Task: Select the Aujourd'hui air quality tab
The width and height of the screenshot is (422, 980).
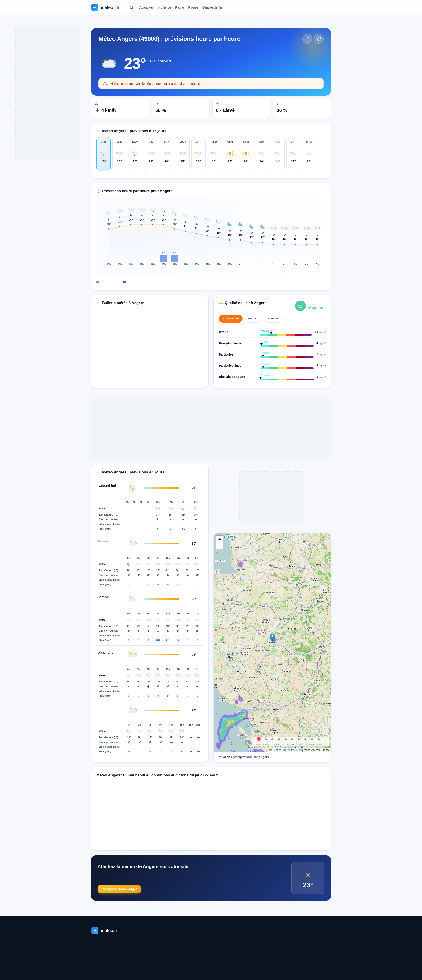Action: [231, 319]
